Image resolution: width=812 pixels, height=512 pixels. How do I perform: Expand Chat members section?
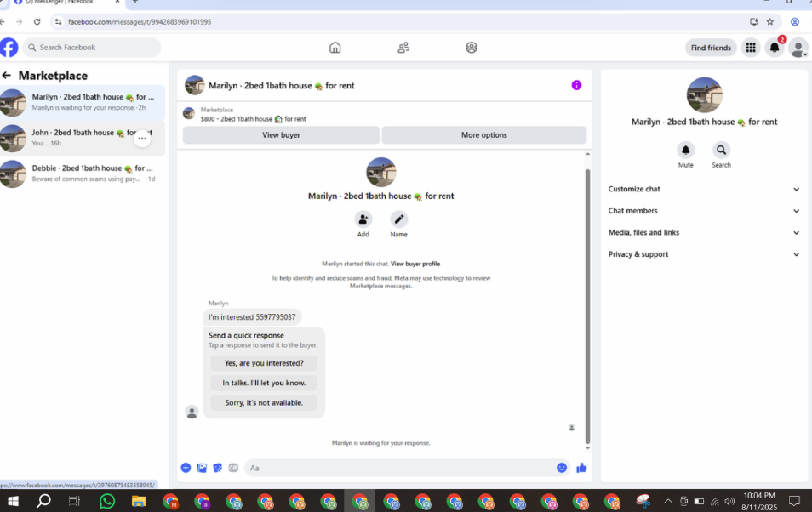tap(704, 211)
